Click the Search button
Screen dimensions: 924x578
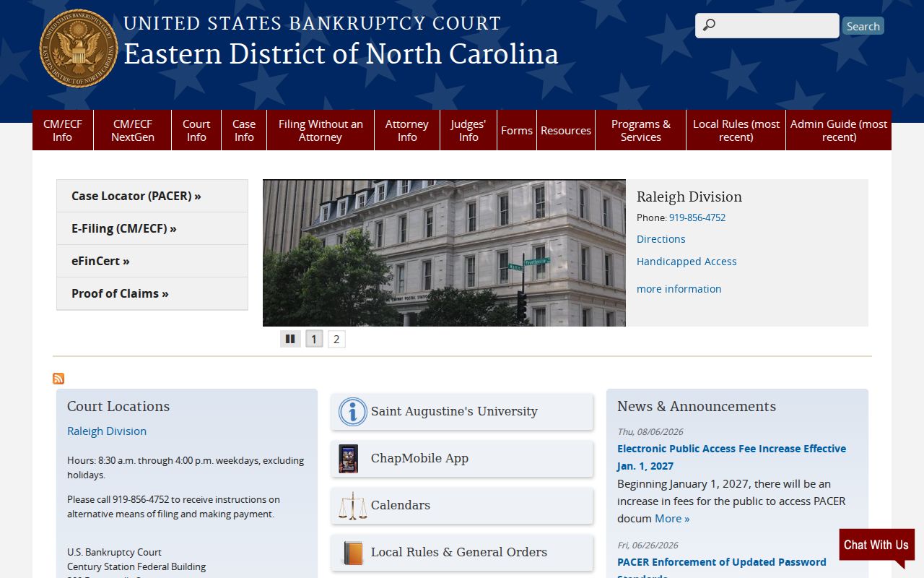click(863, 26)
